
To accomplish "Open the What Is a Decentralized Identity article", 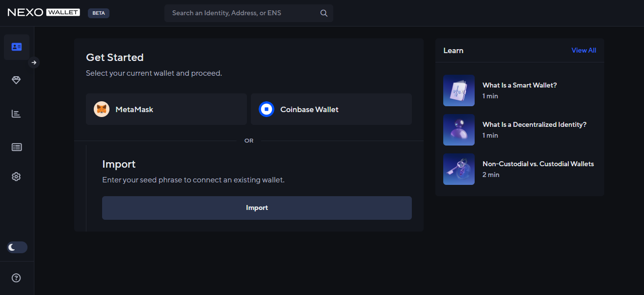I will 534,124.
